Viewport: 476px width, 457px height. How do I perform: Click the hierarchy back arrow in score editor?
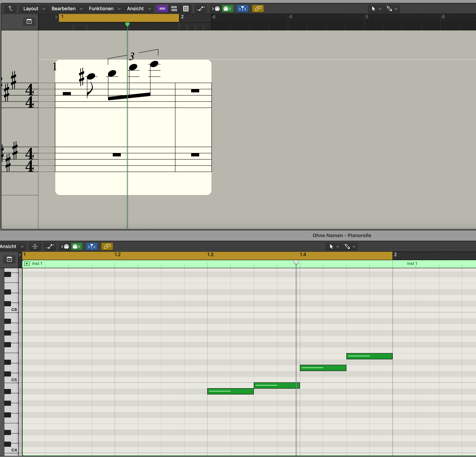pos(10,8)
